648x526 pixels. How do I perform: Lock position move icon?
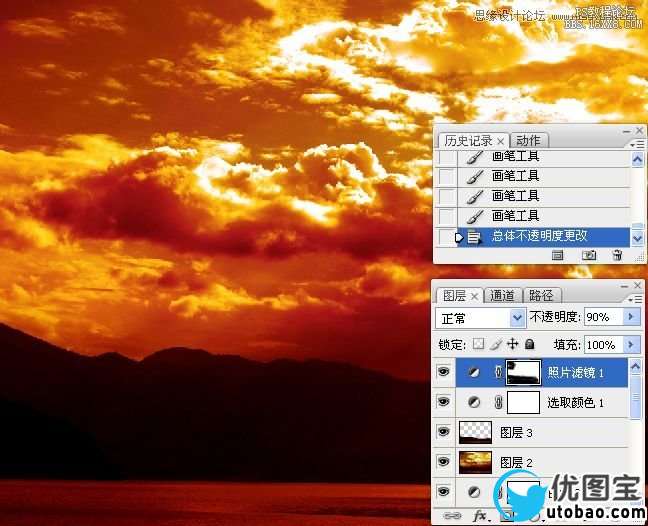(512, 344)
